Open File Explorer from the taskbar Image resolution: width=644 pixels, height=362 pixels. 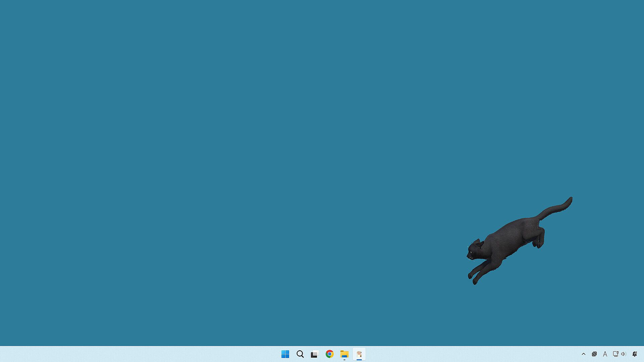pos(344,354)
